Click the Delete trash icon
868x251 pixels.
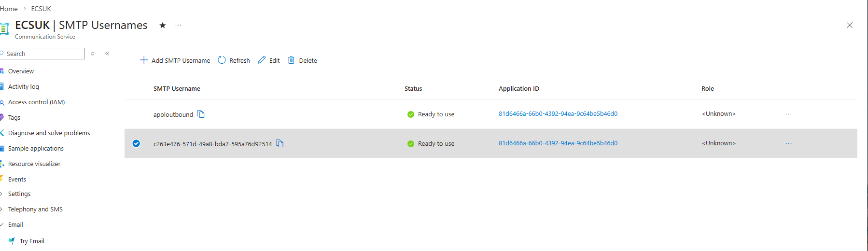[291, 60]
